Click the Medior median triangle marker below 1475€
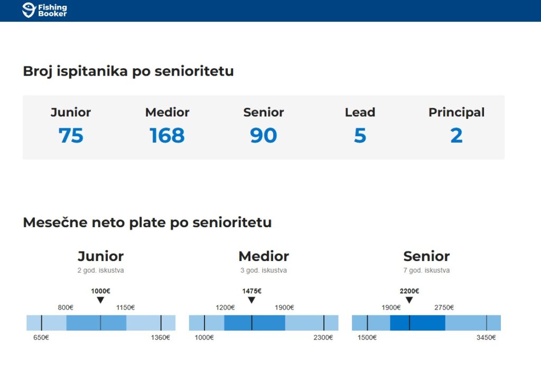The height and width of the screenshot is (392, 541). click(251, 300)
